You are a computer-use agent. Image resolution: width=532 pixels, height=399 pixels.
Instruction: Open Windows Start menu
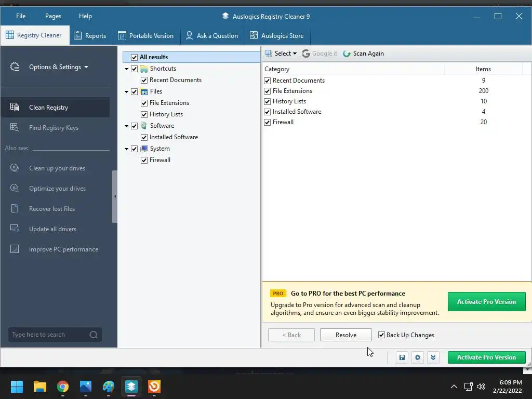click(x=17, y=387)
